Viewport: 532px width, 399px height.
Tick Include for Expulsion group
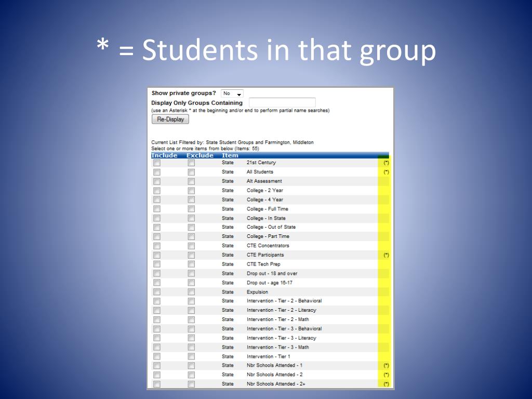tap(157, 292)
